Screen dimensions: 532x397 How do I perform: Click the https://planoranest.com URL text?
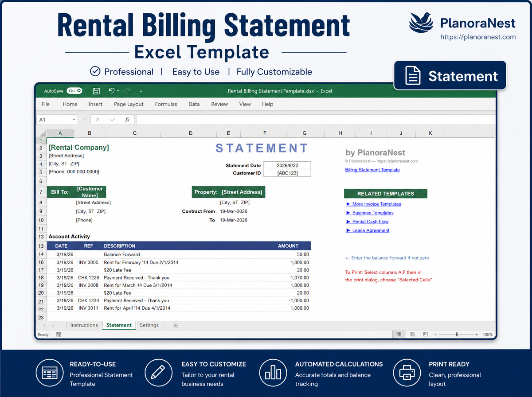coord(478,37)
